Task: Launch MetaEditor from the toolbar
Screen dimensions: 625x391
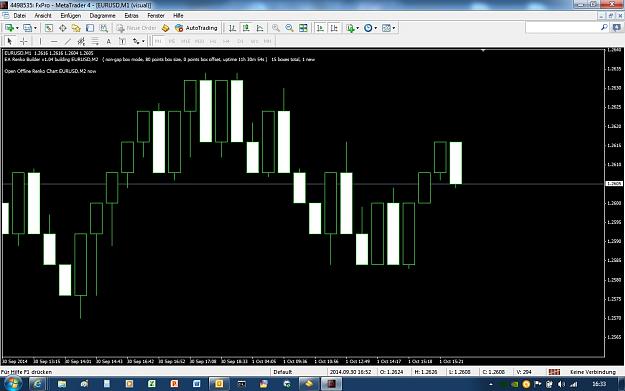Action: click(165, 28)
